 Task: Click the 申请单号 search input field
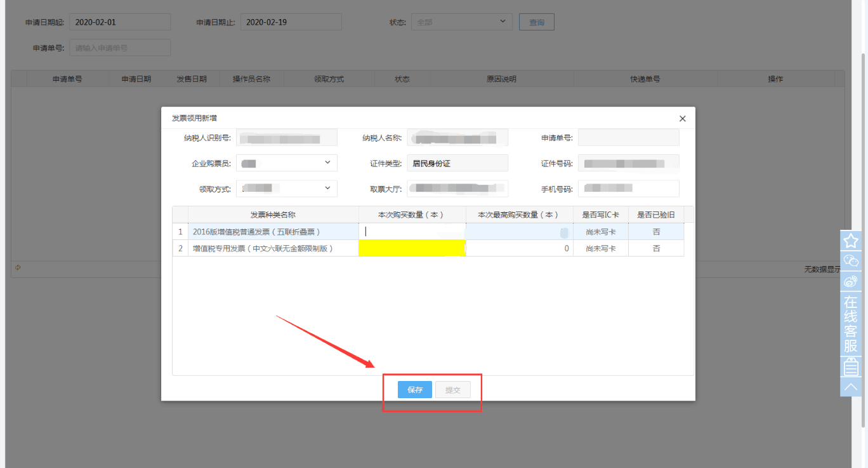click(x=120, y=48)
